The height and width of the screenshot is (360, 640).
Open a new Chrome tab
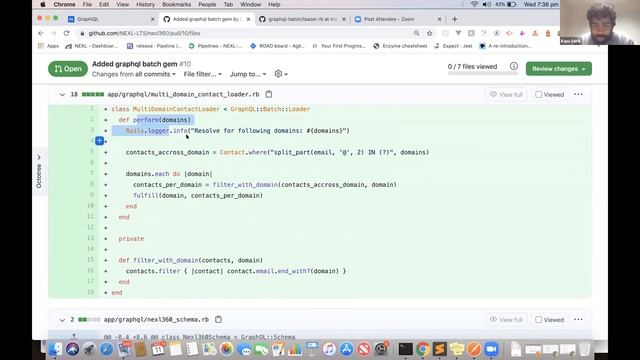click(455, 19)
